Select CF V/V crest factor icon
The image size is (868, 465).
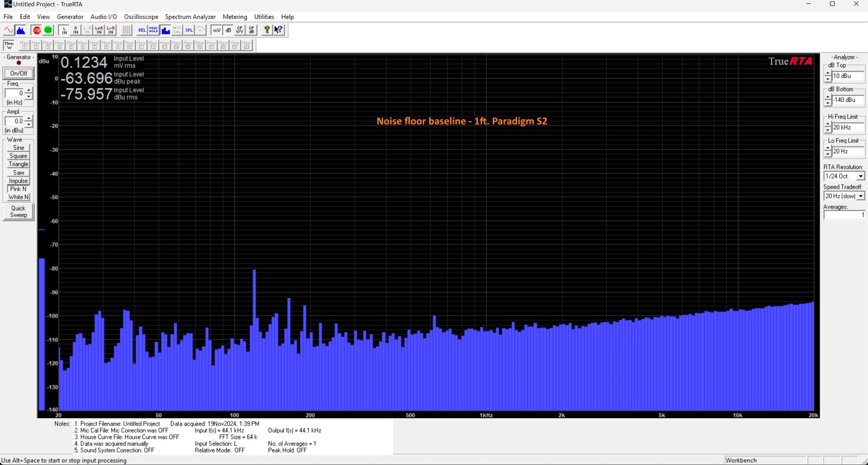(x=240, y=30)
